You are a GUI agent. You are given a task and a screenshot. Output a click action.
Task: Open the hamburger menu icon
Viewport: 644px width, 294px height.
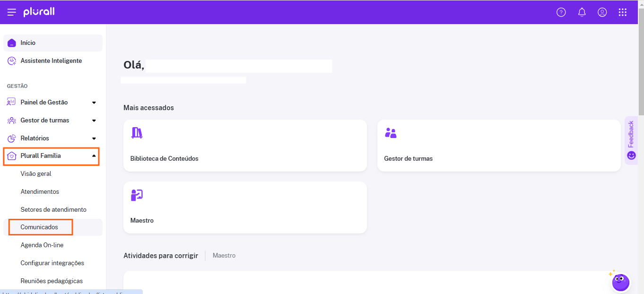[x=12, y=12]
